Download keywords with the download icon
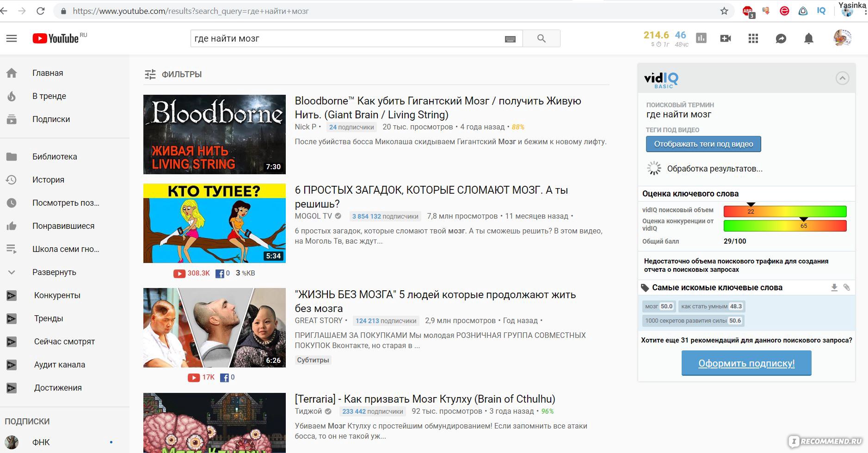Viewport: 868px width, 453px height. coord(834,288)
